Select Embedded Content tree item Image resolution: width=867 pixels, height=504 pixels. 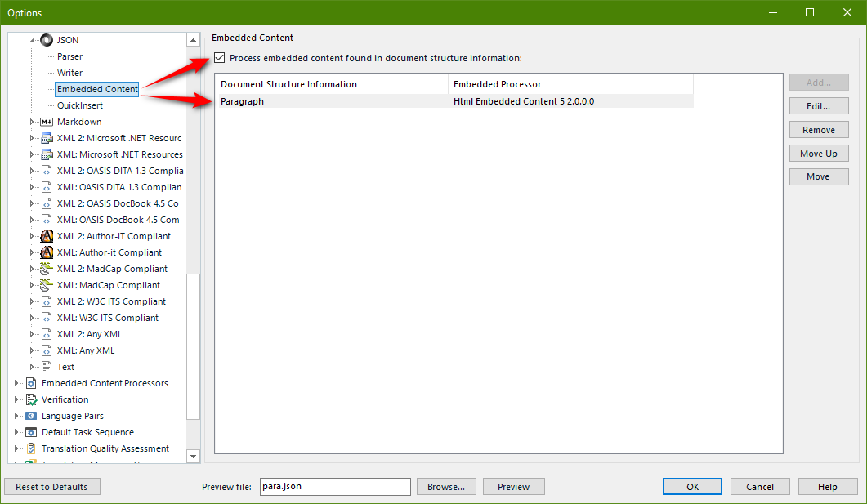click(97, 90)
